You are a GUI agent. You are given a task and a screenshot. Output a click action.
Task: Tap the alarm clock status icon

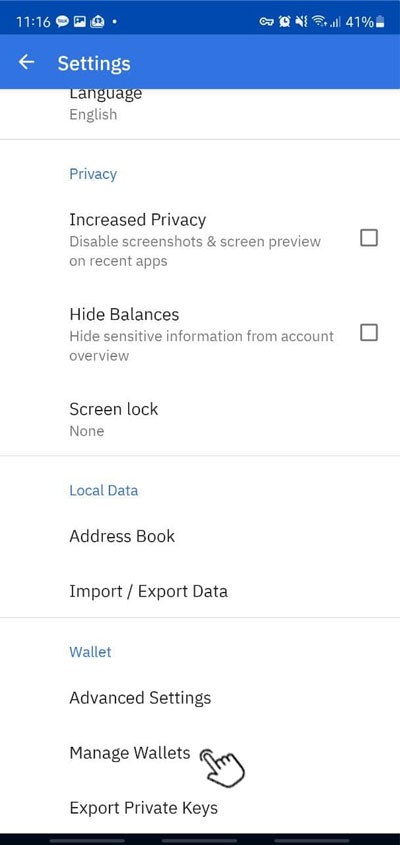pyautogui.click(x=285, y=22)
